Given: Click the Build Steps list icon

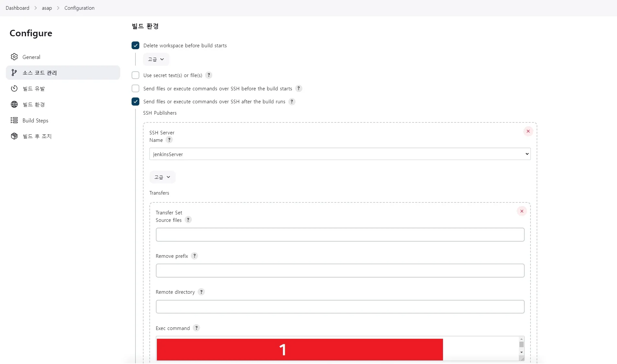Looking at the screenshot, I should point(14,120).
